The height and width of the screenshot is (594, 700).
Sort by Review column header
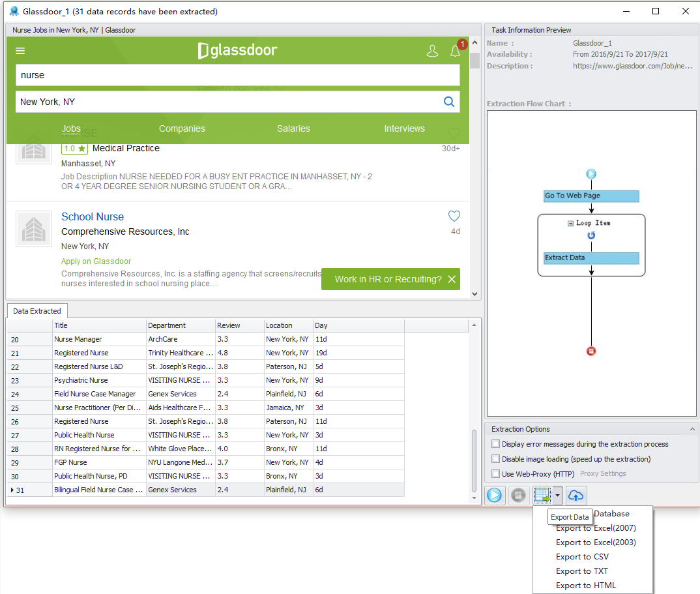pos(240,325)
